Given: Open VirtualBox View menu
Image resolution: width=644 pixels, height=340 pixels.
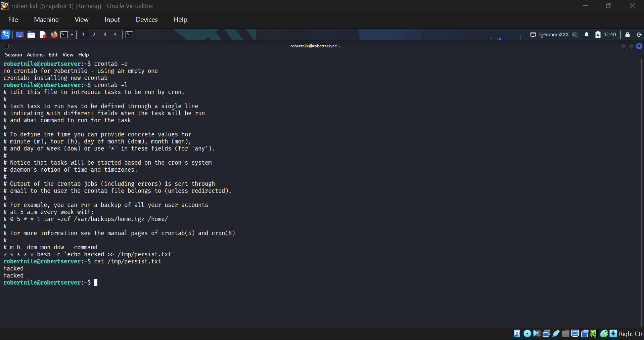Looking at the screenshot, I should pyautogui.click(x=82, y=19).
